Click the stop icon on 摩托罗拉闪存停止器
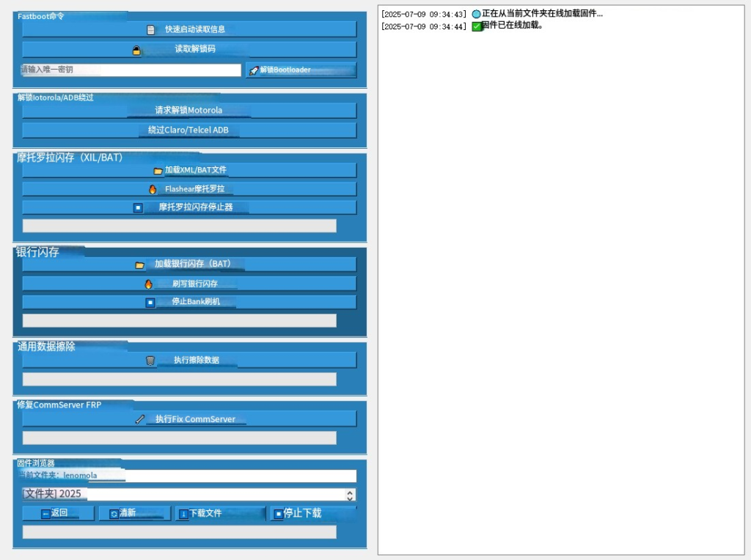 [x=138, y=208]
